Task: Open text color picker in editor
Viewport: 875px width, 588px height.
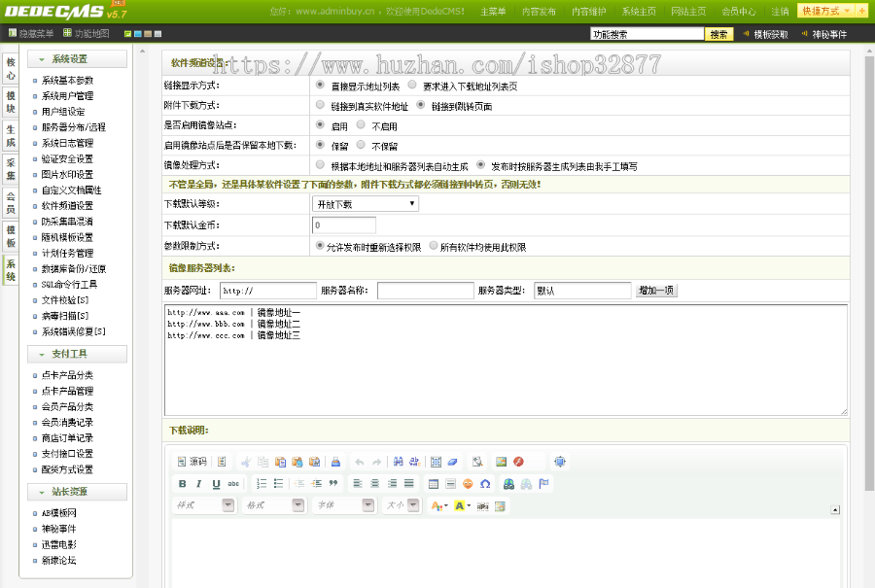Action: click(439, 506)
